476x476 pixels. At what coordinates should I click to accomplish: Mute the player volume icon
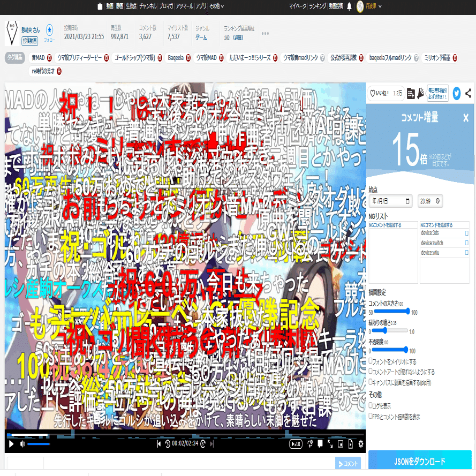click(22, 444)
